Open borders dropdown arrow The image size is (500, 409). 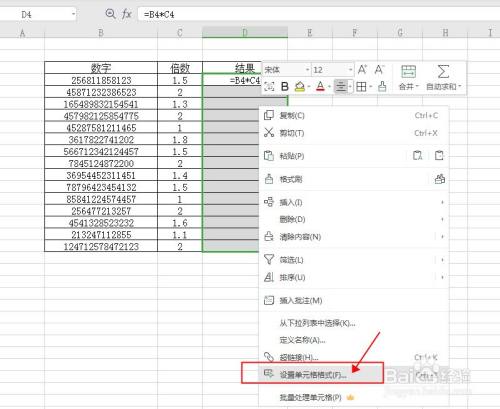coord(371,87)
